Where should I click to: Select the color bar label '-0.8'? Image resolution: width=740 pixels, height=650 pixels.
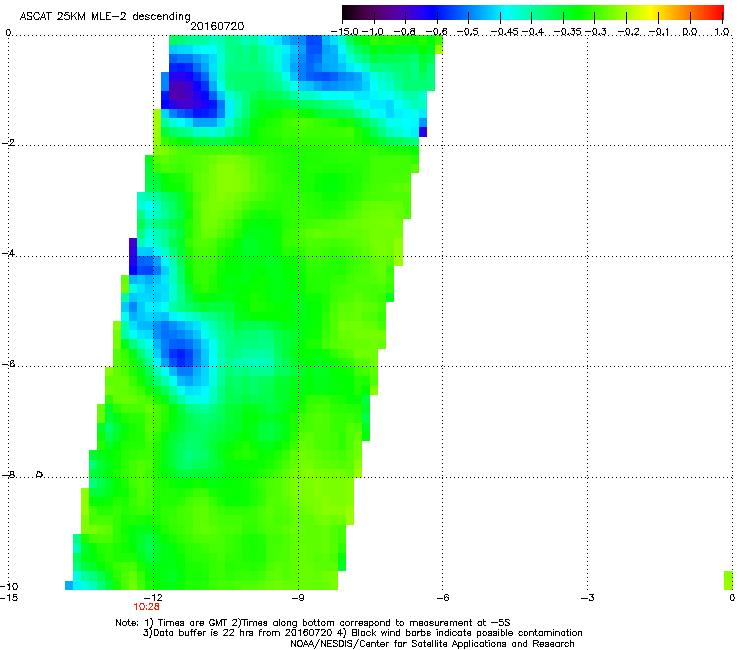coord(405,32)
